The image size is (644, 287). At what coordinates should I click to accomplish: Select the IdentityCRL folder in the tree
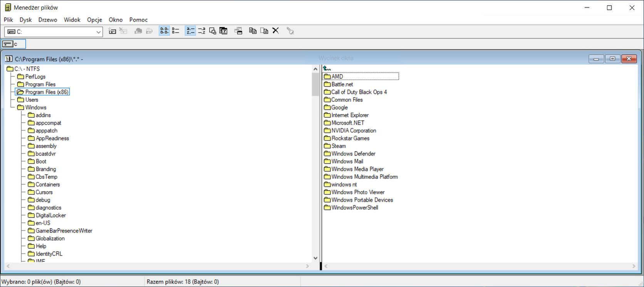(45, 254)
